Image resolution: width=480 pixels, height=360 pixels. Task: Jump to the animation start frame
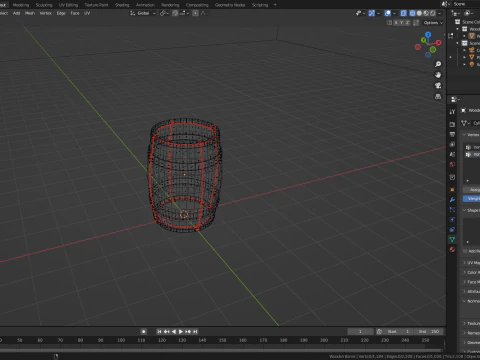(159, 332)
